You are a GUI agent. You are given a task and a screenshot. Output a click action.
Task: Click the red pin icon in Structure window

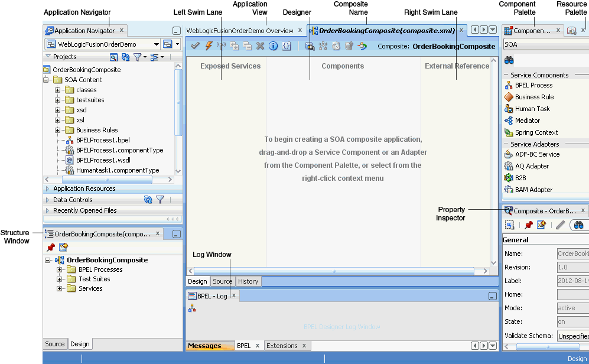(51, 247)
